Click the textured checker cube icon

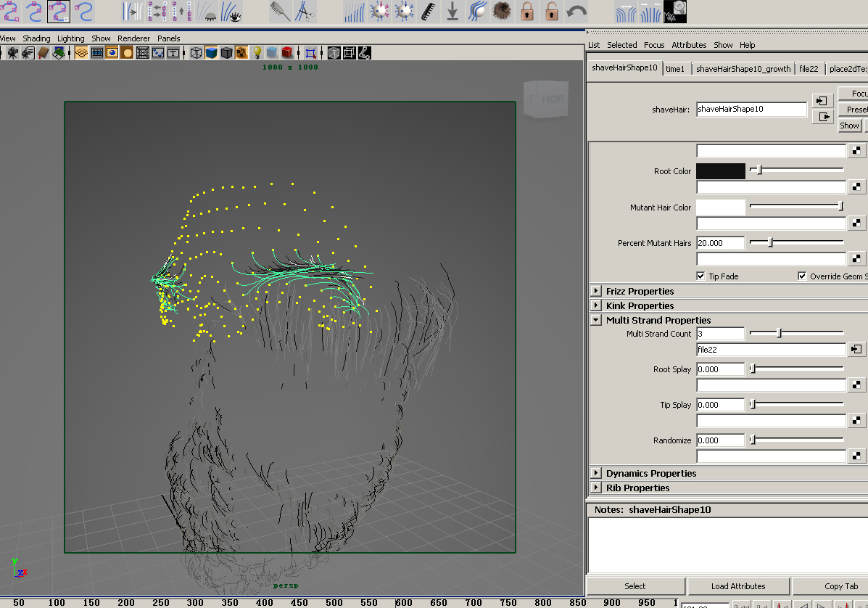point(241,53)
